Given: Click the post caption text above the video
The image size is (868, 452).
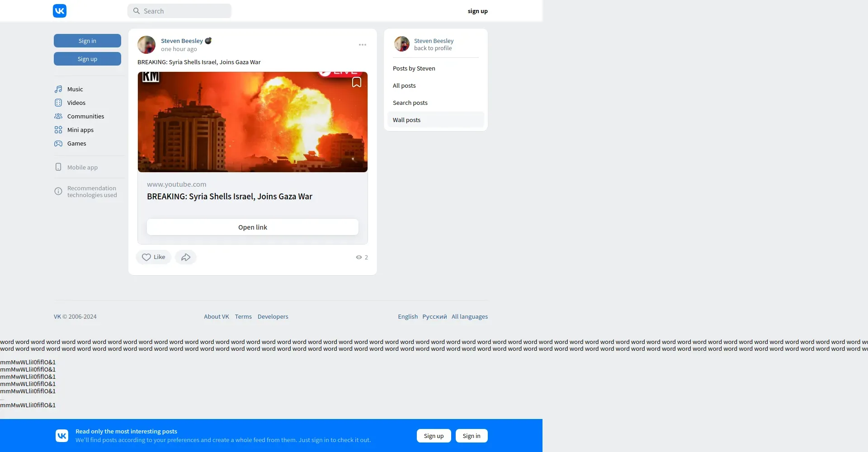Looking at the screenshot, I should coord(199,62).
